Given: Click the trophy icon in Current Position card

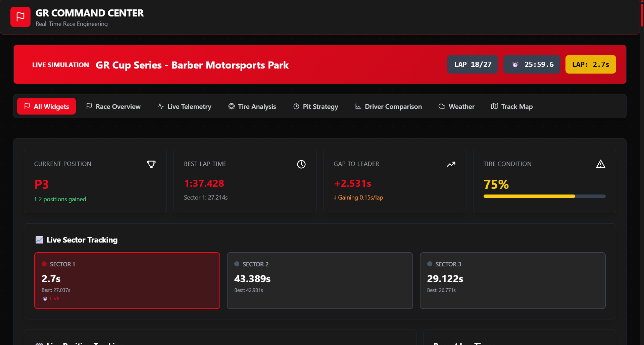Looking at the screenshot, I should point(151,164).
